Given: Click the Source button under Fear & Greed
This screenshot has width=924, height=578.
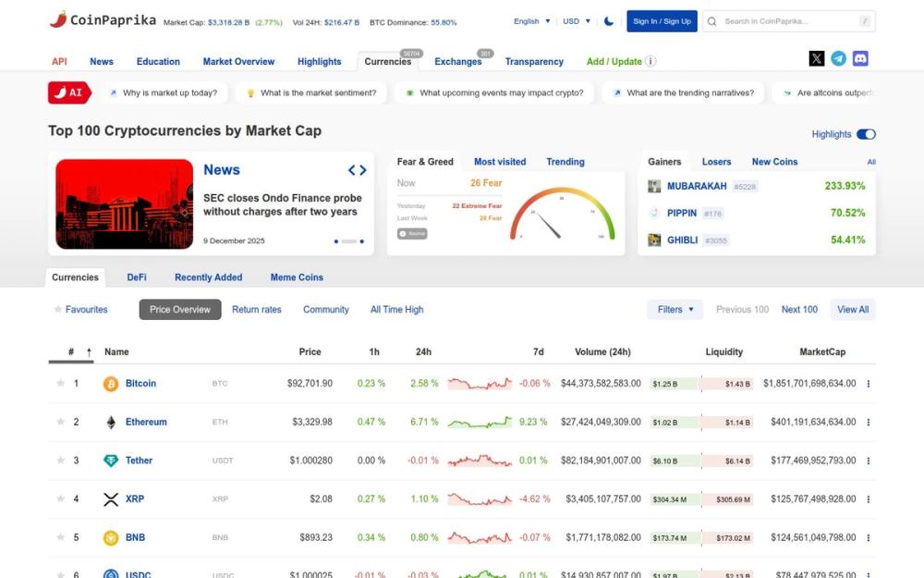Looking at the screenshot, I should pyautogui.click(x=412, y=234).
